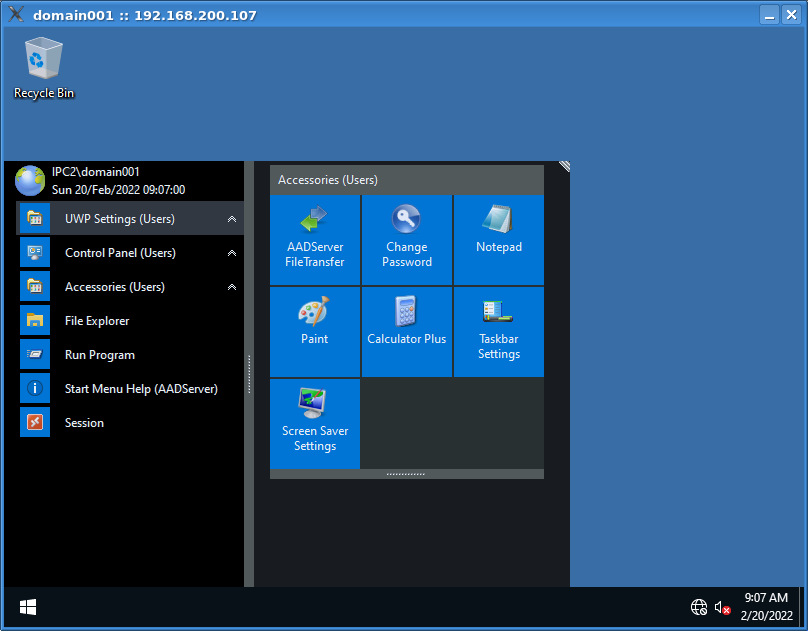Image resolution: width=808 pixels, height=631 pixels.
Task: Open the network globe tray icon
Action: click(x=699, y=607)
